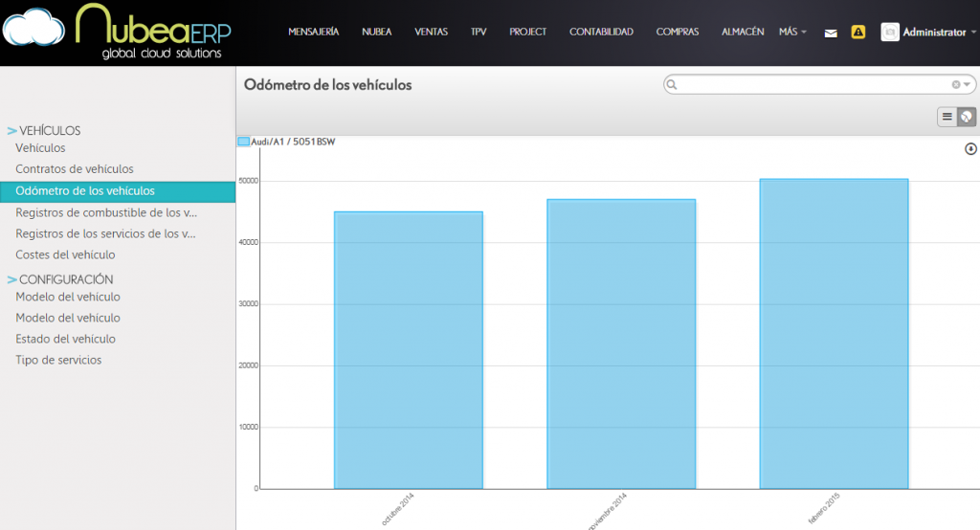
Task: Open the search options dropdown arrow
Action: (x=967, y=84)
